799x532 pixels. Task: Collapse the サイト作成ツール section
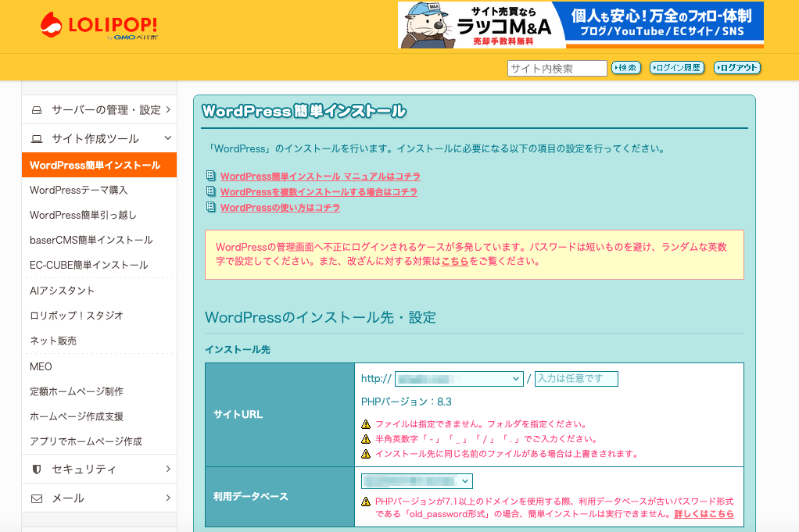[x=99, y=138]
